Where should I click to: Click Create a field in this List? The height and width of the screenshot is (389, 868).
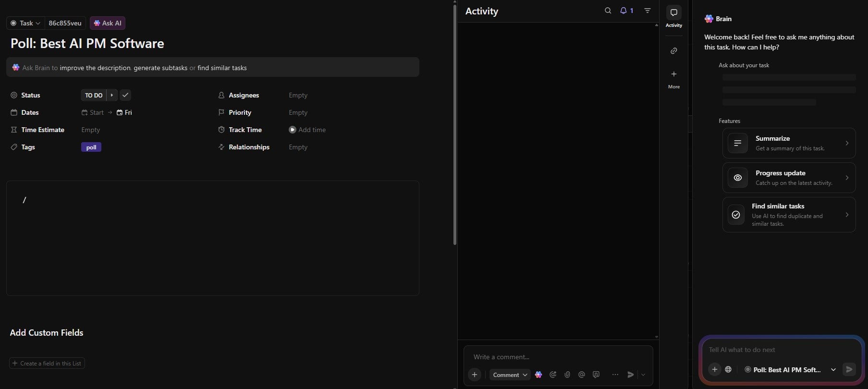47,364
